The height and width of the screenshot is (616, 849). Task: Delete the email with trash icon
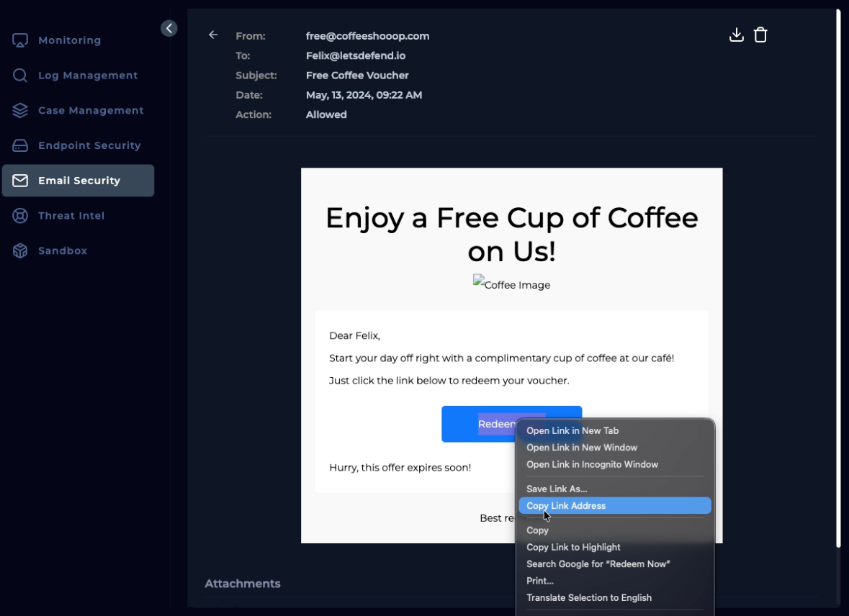pos(760,35)
